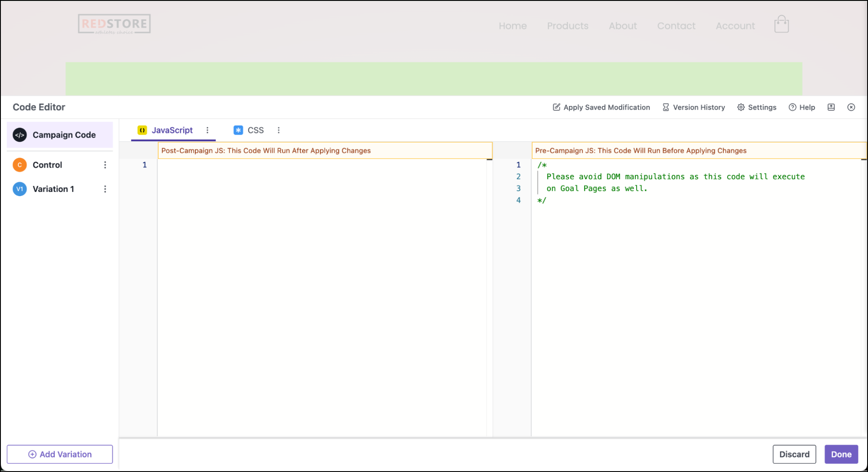Open JavaScript tab options menu
This screenshot has width=868, height=472.
[207, 130]
